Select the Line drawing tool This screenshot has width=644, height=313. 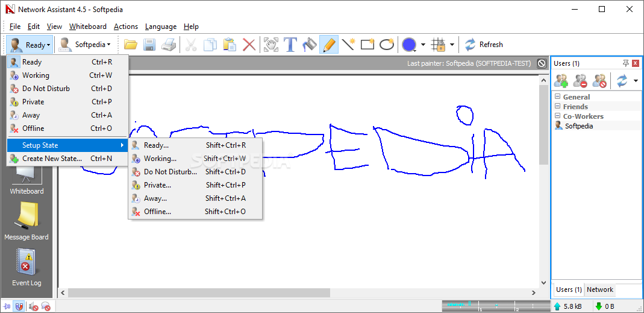348,45
